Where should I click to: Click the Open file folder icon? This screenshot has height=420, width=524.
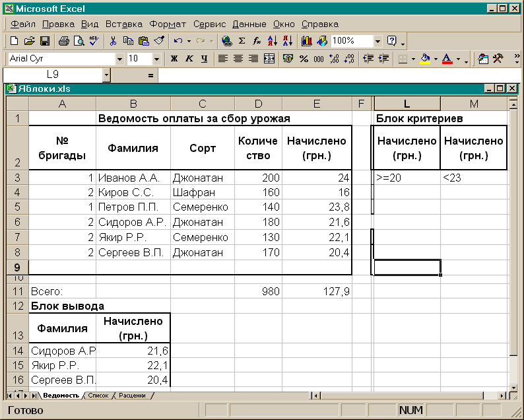(30, 41)
